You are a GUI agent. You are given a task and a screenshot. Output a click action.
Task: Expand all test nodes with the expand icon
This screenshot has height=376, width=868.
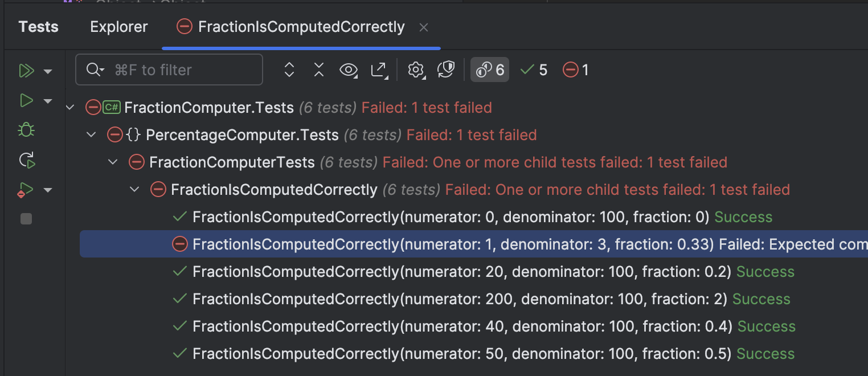click(x=289, y=70)
